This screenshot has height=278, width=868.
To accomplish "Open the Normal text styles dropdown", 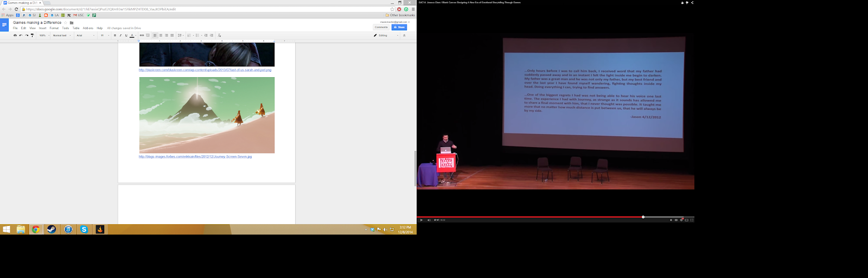I will point(62,35).
